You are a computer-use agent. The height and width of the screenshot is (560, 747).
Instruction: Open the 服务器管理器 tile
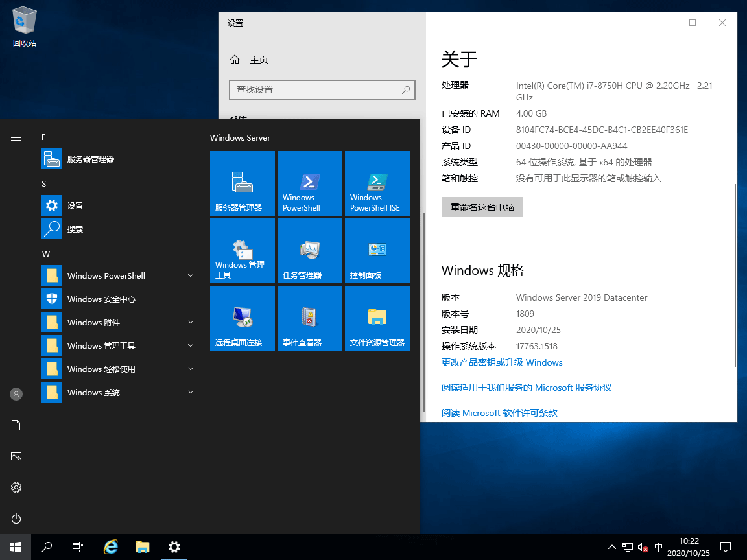click(x=242, y=183)
